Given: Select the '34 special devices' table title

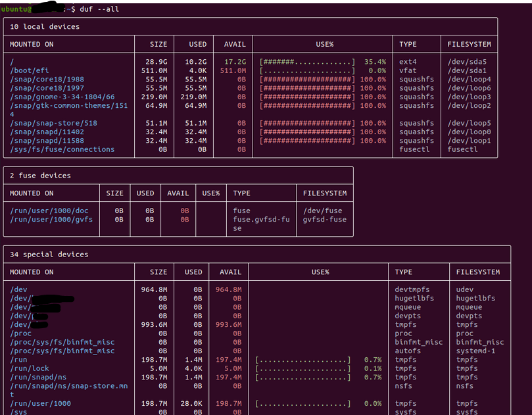Looking at the screenshot, I should click(49, 254).
